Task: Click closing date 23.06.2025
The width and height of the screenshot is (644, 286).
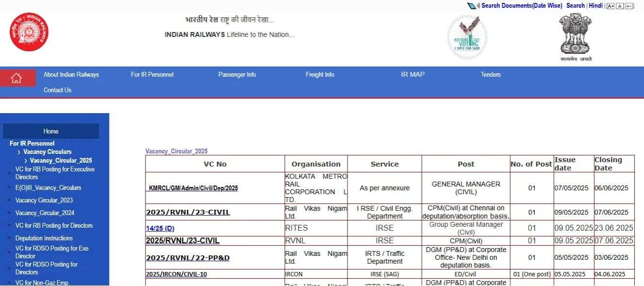Action: tap(614, 228)
